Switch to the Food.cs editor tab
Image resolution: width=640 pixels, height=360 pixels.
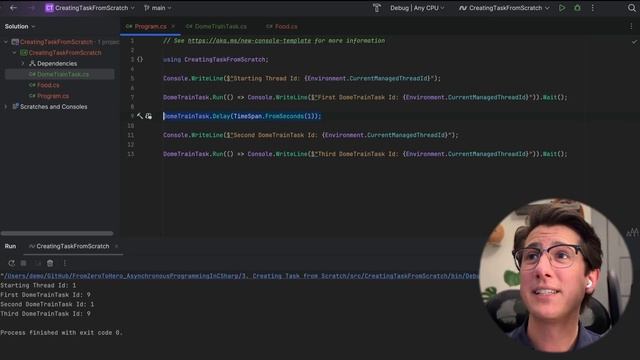click(282, 27)
